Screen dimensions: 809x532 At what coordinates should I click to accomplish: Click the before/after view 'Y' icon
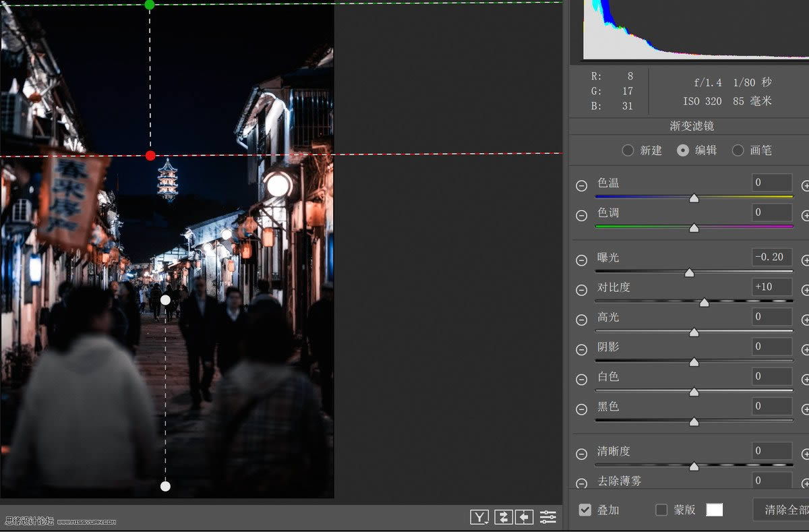(480, 516)
